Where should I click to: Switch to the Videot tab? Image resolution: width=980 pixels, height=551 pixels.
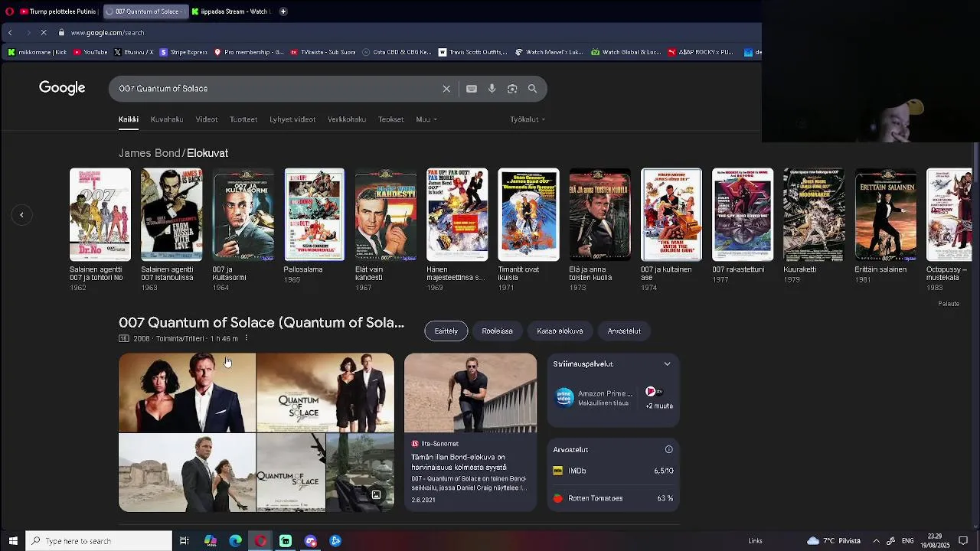point(207,119)
